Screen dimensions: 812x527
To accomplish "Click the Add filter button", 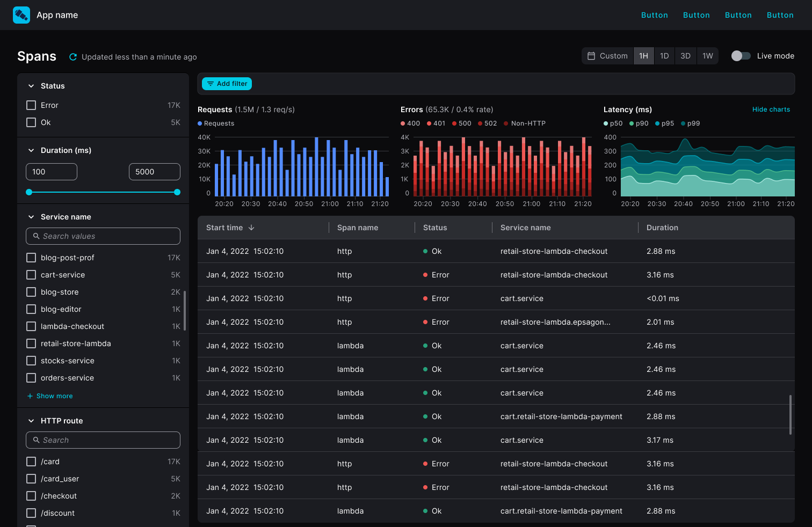I will click(227, 84).
